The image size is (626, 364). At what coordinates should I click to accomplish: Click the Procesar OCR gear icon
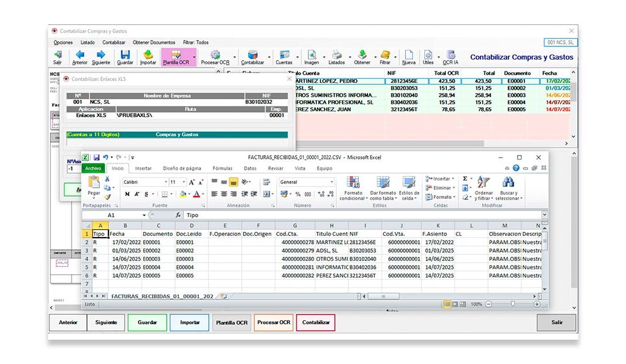[x=215, y=57]
